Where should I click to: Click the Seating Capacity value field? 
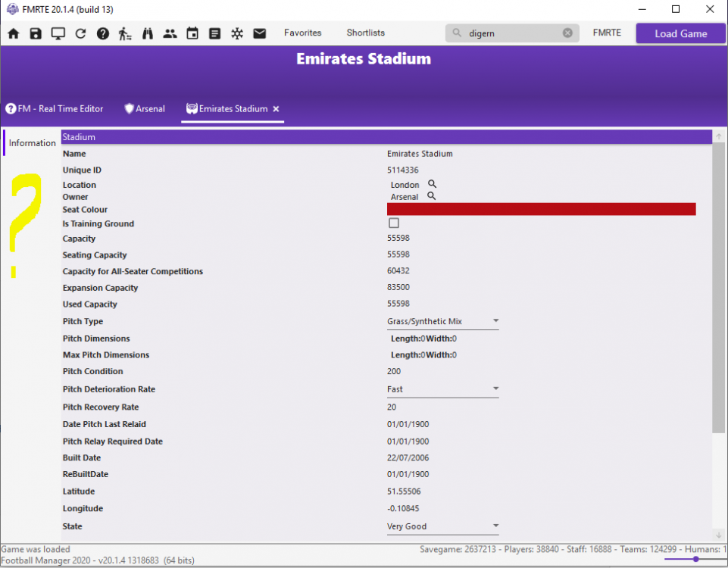coord(398,254)
